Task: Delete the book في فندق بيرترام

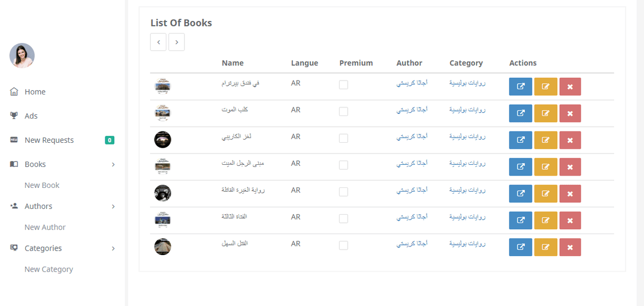Action: coord(570,86)
